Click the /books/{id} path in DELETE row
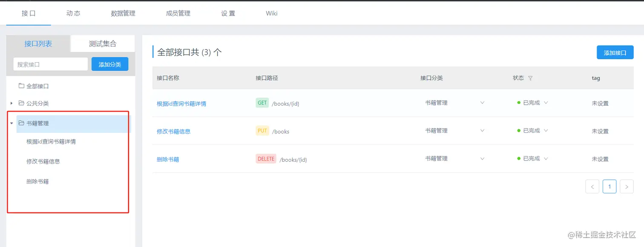 pos(293,160)
